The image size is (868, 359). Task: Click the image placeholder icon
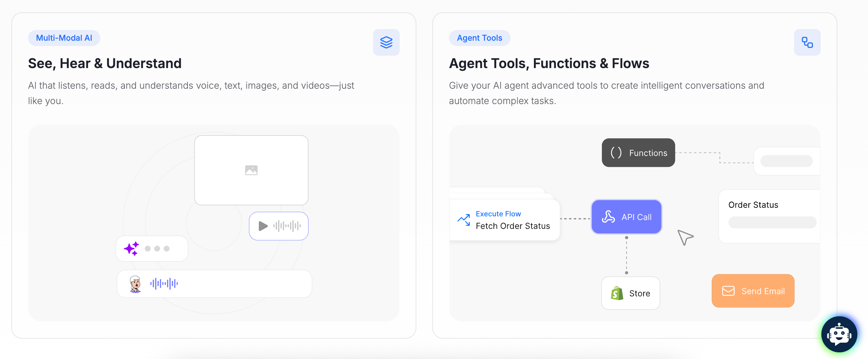[x=251, y=170]
